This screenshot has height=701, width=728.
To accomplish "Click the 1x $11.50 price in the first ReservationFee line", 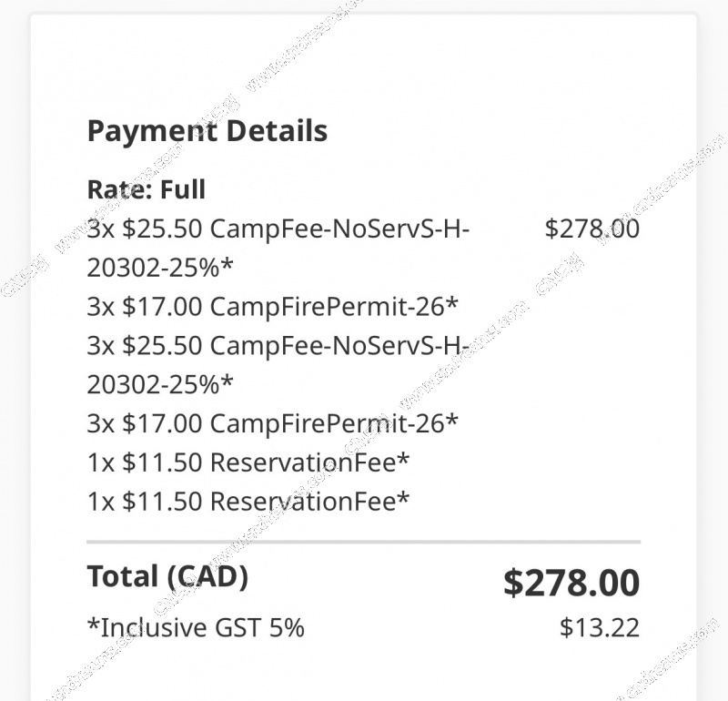I will 145,462.
